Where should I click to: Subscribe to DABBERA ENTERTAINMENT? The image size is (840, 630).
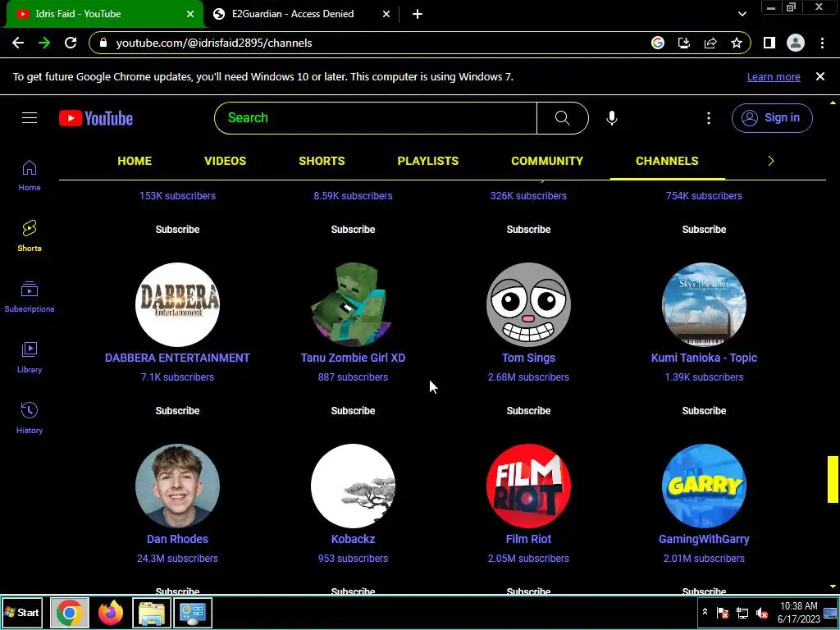[177, 411]
